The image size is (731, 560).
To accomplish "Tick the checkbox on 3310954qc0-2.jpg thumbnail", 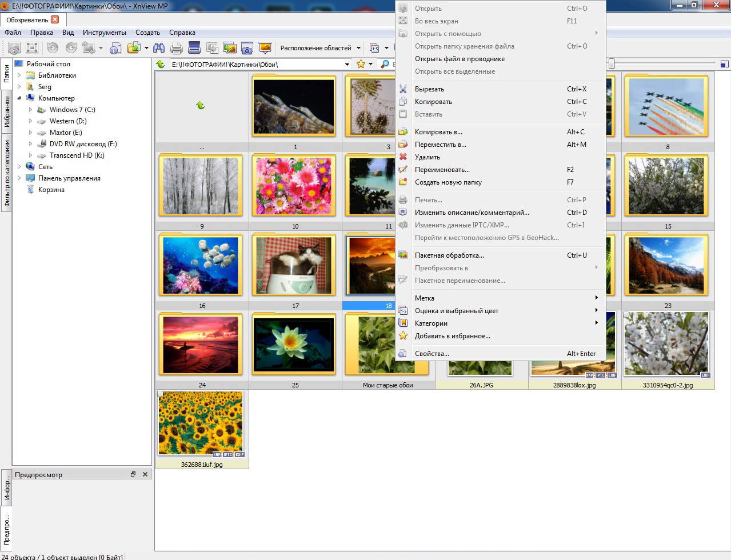I will (626, 315).
